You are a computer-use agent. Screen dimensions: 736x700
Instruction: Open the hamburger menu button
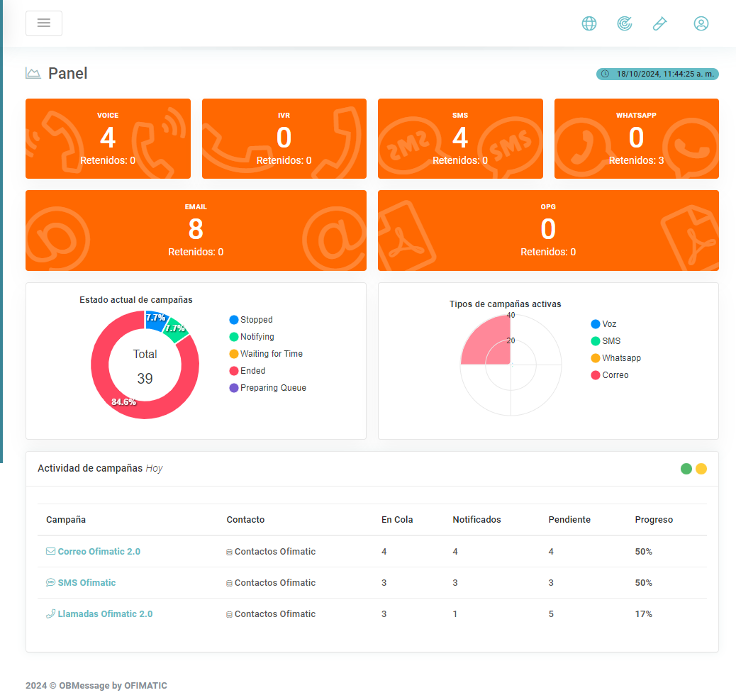pyautogui.click(x=44, y=23)
